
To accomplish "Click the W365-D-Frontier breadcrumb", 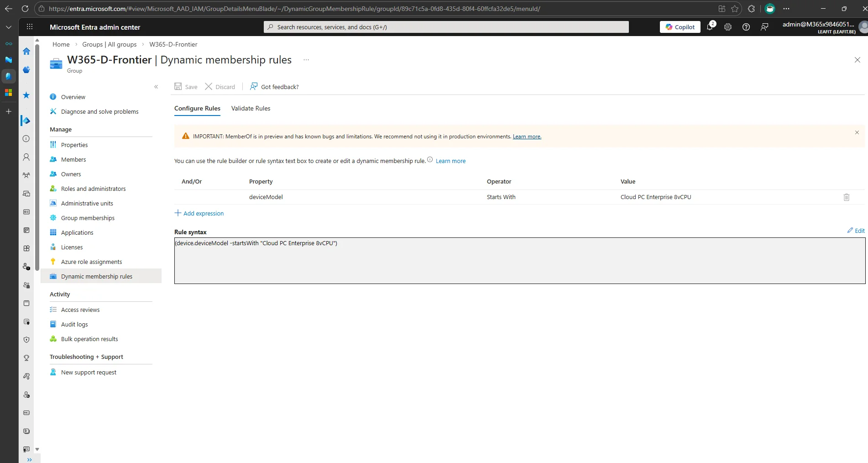I will click(173, 44).
